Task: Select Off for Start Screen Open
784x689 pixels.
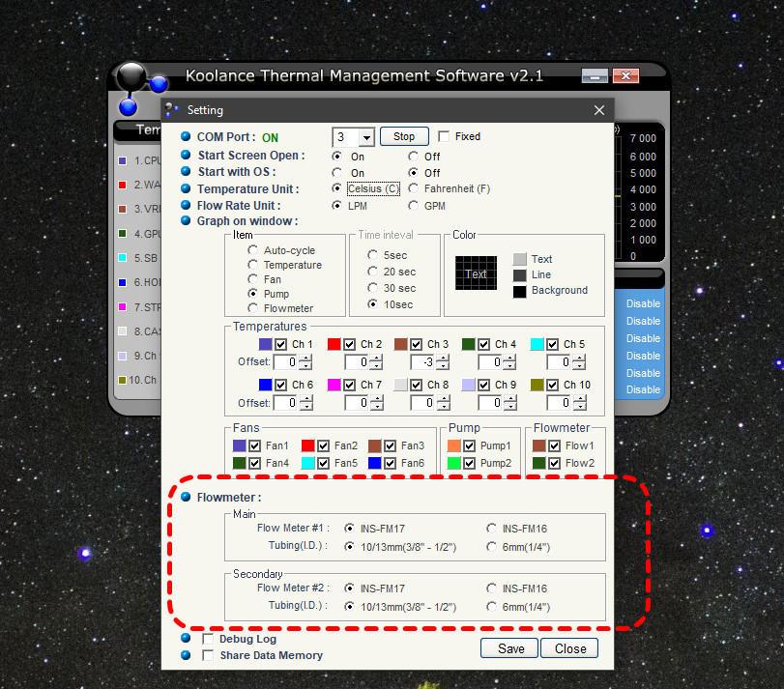Action: 413,157
